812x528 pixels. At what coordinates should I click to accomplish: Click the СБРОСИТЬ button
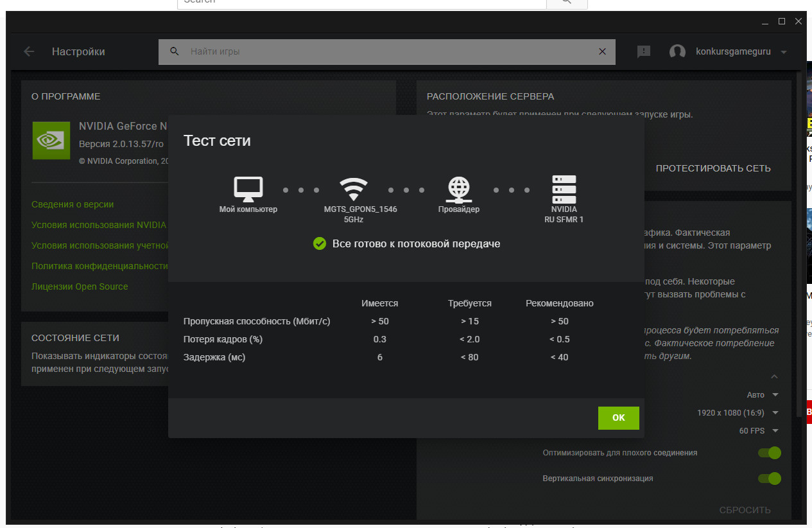coord(745,510)
